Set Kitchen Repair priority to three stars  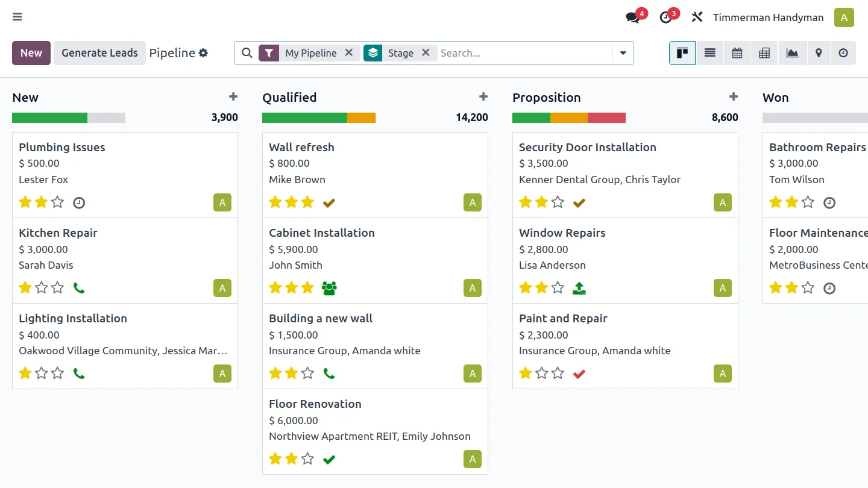point(57,288)
